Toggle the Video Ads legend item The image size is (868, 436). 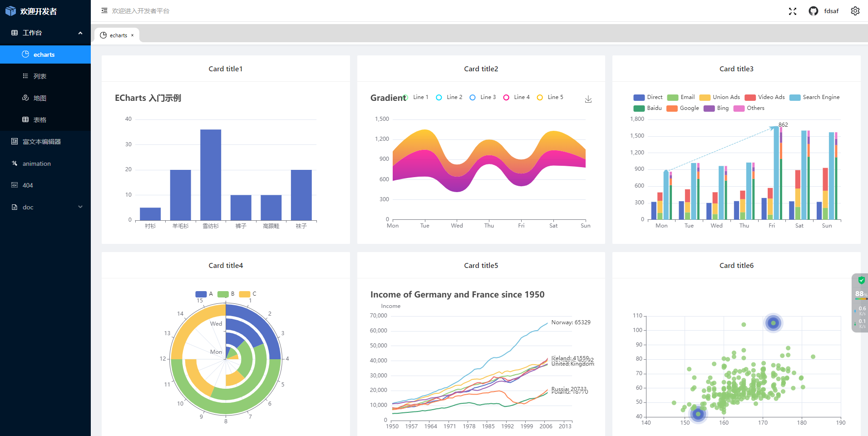click(764, 97)
